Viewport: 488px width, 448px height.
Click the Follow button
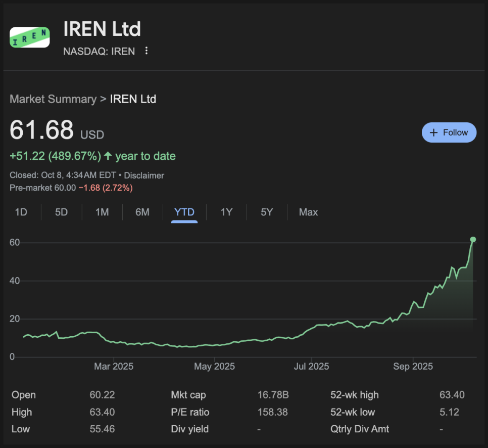pos(449,132)
